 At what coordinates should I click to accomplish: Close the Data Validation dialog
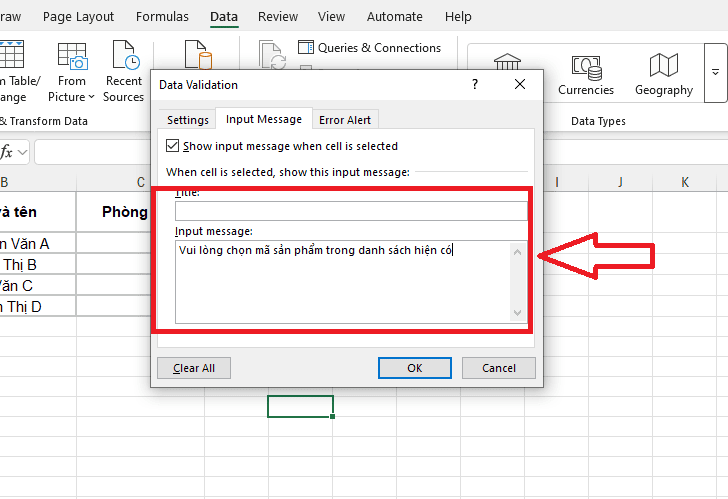520,84
